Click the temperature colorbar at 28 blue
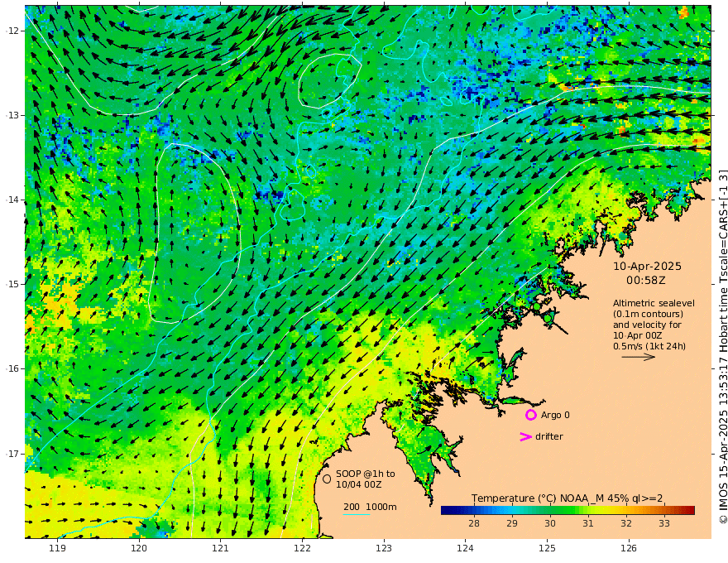The width and height of the screenshot is (728, 563). click(x=473, y=511)
